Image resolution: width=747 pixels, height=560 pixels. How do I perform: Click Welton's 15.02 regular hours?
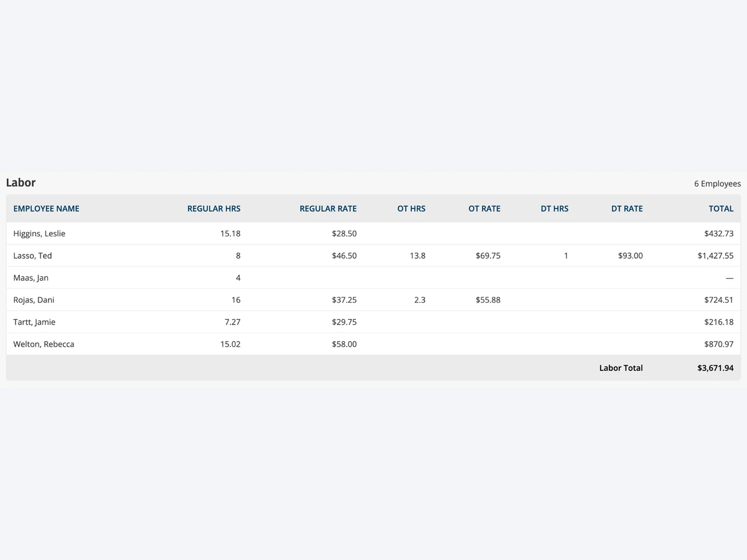tap(230, 344)
